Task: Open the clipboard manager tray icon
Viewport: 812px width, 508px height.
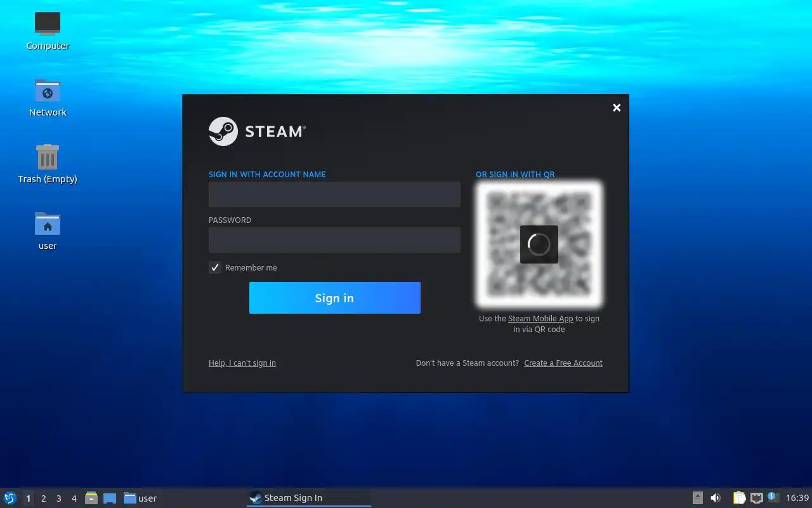Action: click(x=739, y=498)
